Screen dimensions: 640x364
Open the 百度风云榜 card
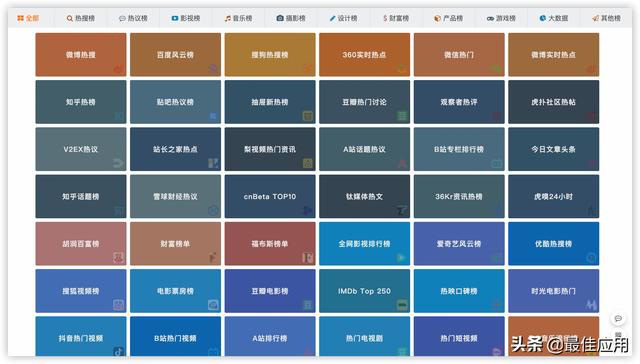[x=176, y=55]
